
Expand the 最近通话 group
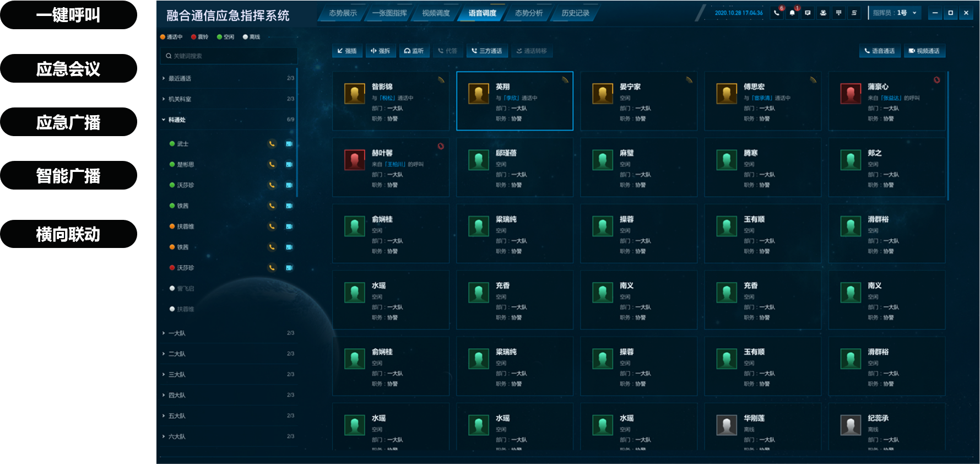pos(229,78)
